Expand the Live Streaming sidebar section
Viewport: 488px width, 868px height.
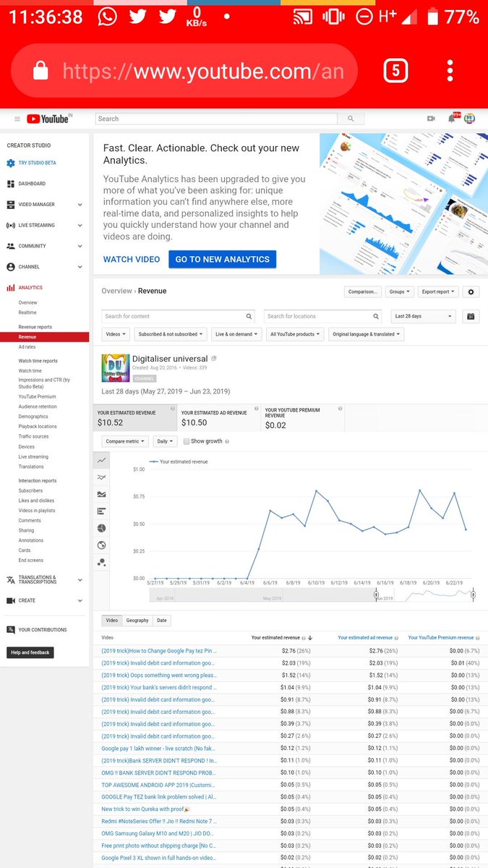click(x=80, y=226)
